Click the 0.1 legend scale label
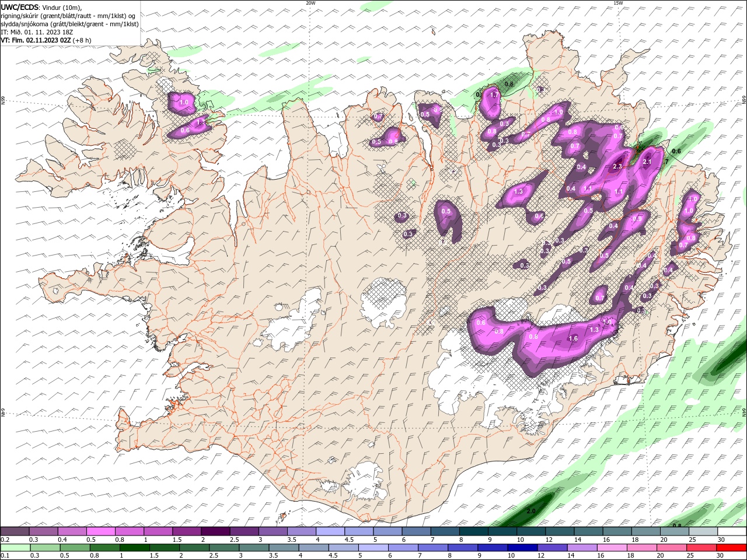This screenshot has height=560, width=747. [4, 556]
